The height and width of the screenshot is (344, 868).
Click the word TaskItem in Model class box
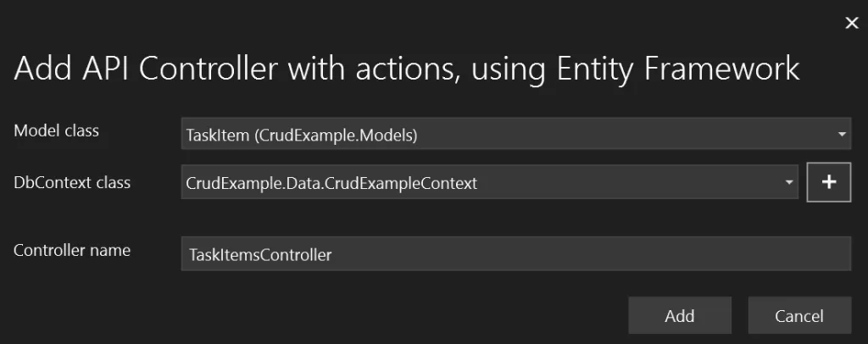pyautogui.click(x=218, y=135)
